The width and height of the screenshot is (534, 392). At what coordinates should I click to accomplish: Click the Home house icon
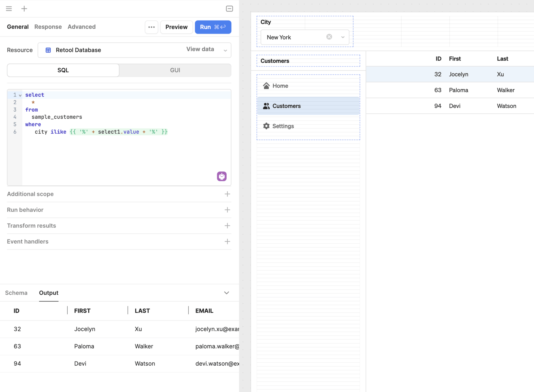click(x=266, y=86)
